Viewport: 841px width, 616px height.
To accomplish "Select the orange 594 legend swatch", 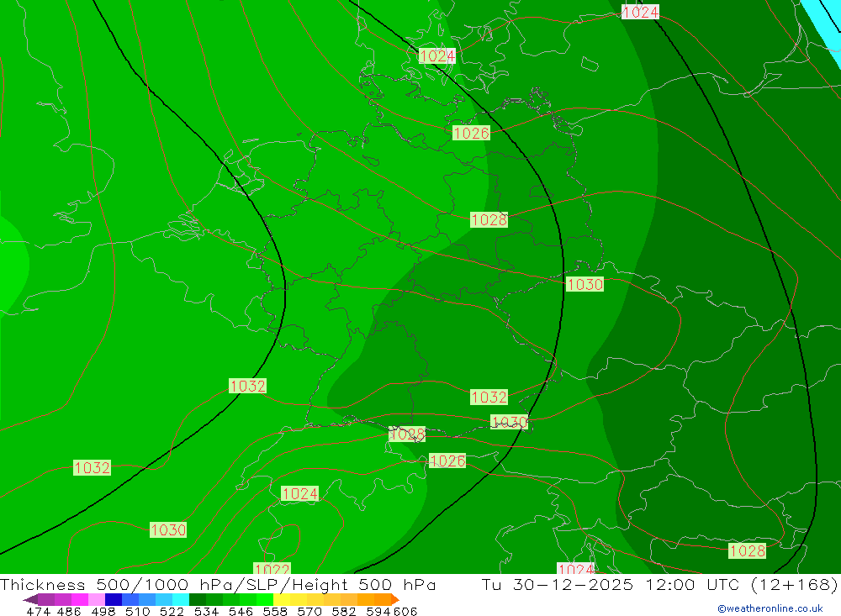I will [x=383, y=599].
